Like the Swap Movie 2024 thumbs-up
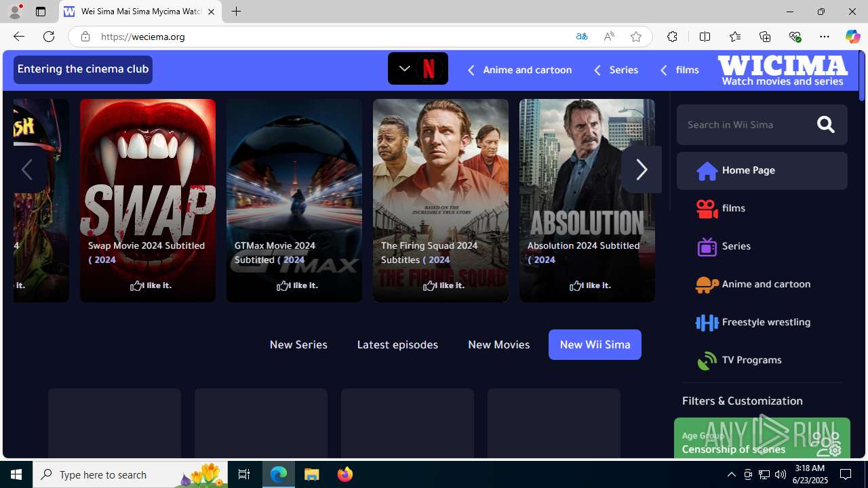This screenshot has height=488, width=868. click(136, 285)
